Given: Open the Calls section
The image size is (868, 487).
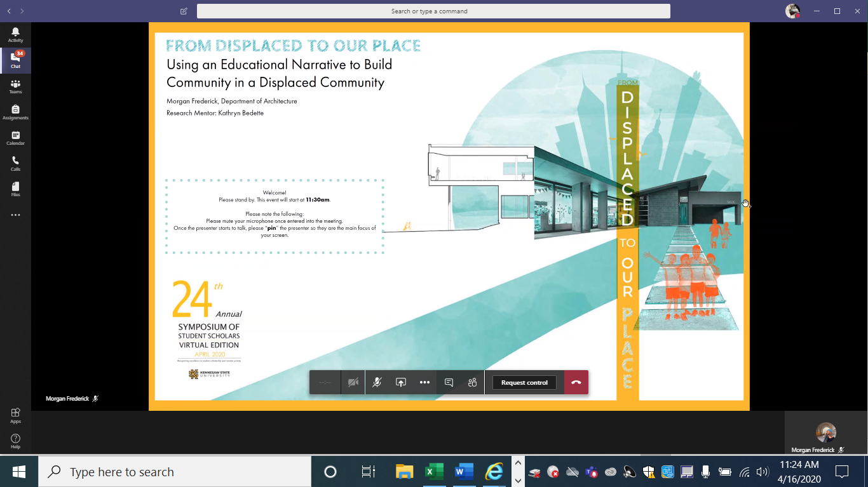Looking at the screenshot, I should (x=15, y=164).
